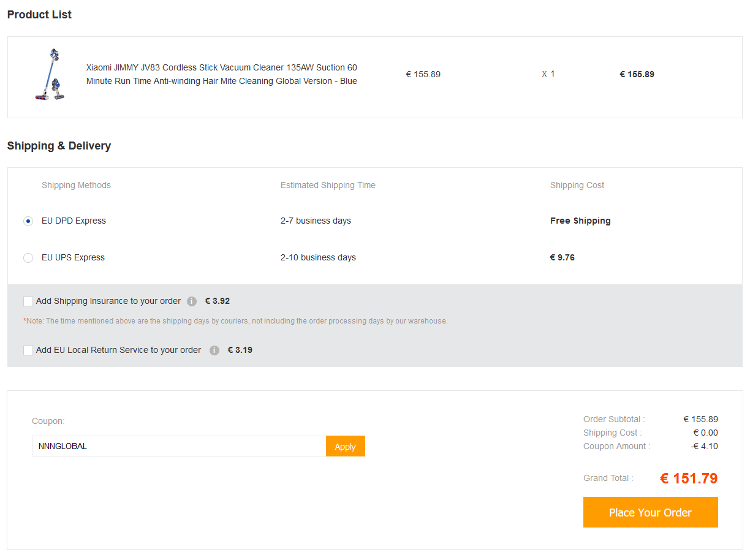Click the Coupon Amount -€ 4.10 value
This screenshot has width=750, height=560.
pyautogui.click(x=704, y=446)
